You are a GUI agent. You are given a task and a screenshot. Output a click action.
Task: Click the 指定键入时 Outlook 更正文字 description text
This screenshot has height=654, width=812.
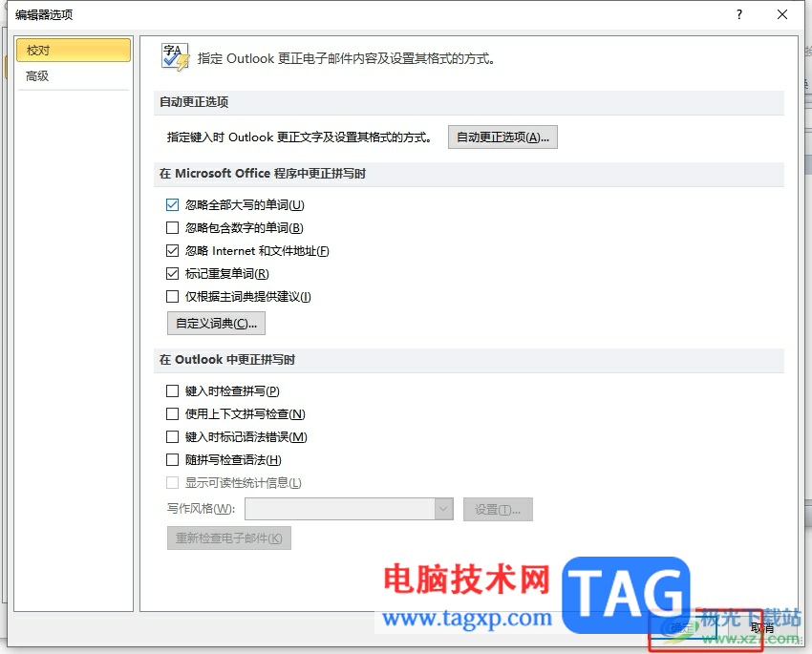pos(299,137)
